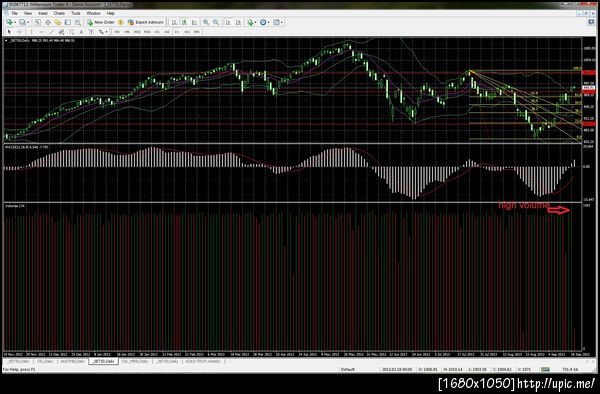Click the Default profile status bar entry
The image size is (600, 394).
coord(348,369)
